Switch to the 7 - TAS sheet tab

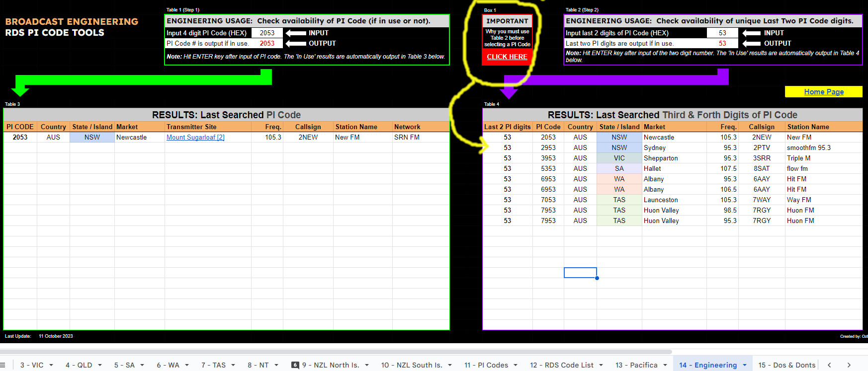coord(213,365)
